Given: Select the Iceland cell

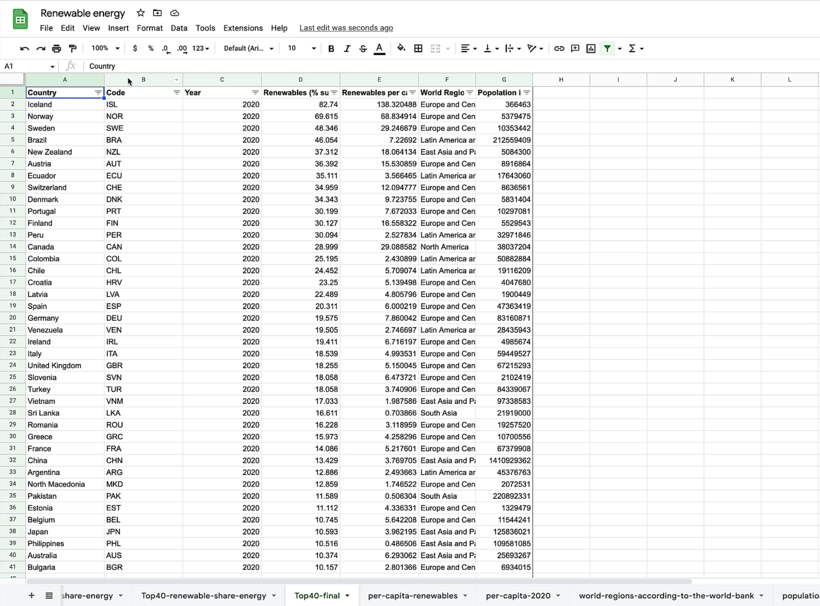Looking at the screenshot, I should click(65, 105).
